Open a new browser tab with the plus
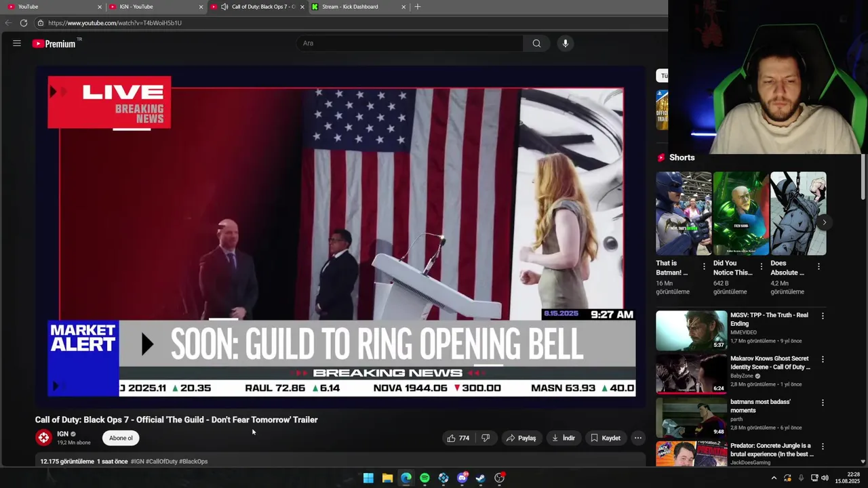Viewport: 868px width, 488px height. point(418,7)
